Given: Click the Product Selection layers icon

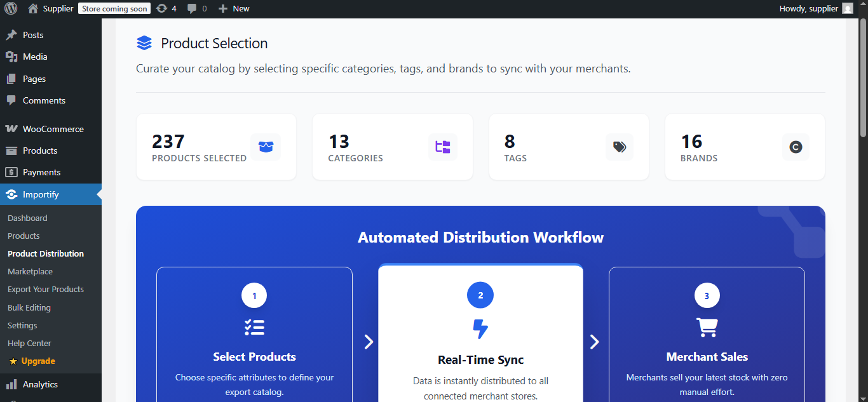Looking at the screenshot, I should coord(144,43).
